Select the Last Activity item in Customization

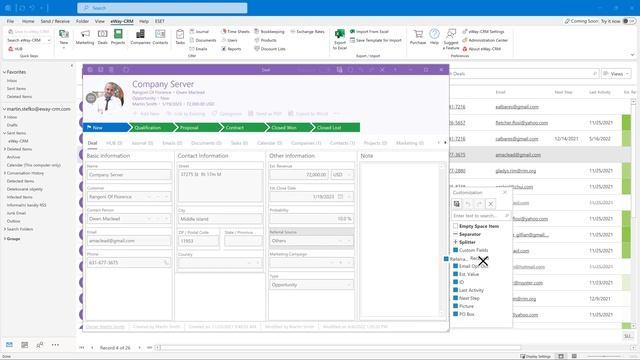point(468,290)
